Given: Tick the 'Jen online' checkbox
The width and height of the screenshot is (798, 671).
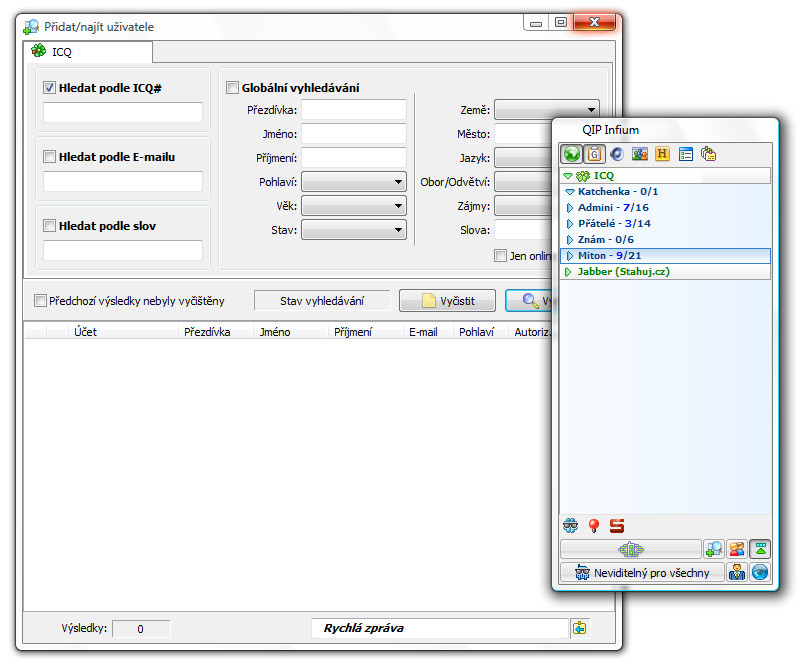Looking at the screenshot, I should point(500,256).
